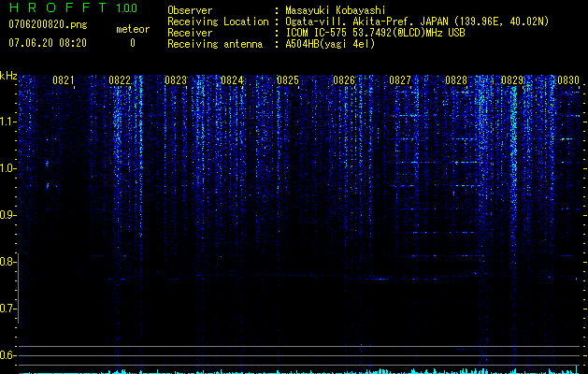Click the meteor count value 0
This screenshot has height=374, width=588.
(133, 43)
